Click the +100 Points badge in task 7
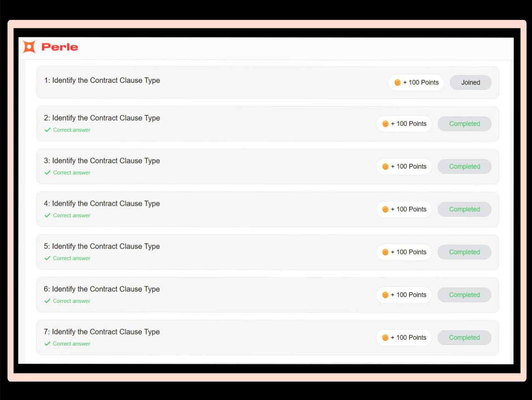Viewport: 532px width, 400px height. point(404,338)
